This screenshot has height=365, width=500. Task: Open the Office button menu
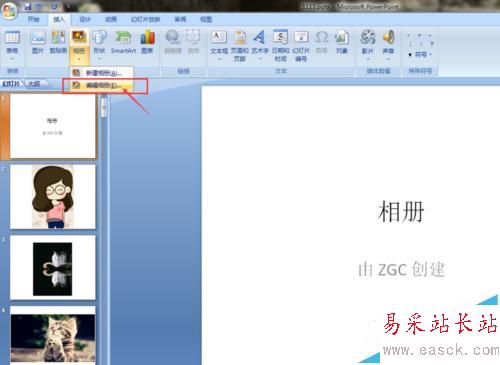click(9, 10)
